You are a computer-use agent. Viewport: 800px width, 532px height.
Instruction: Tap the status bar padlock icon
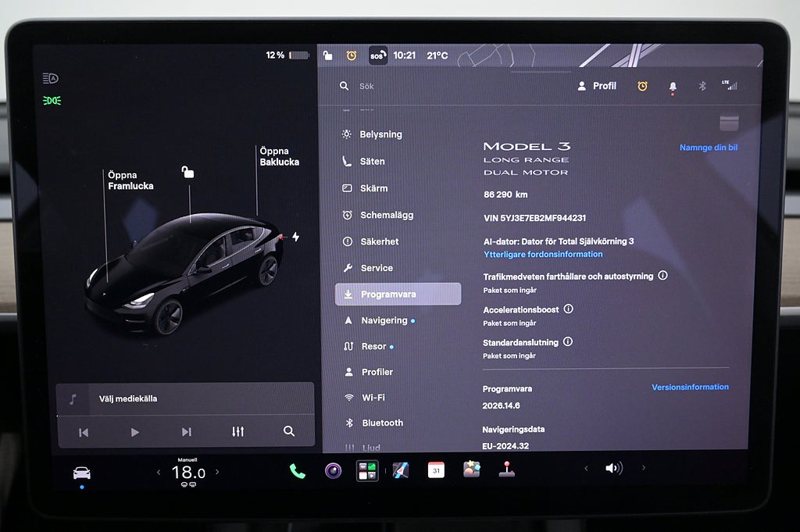coord(327,55)
